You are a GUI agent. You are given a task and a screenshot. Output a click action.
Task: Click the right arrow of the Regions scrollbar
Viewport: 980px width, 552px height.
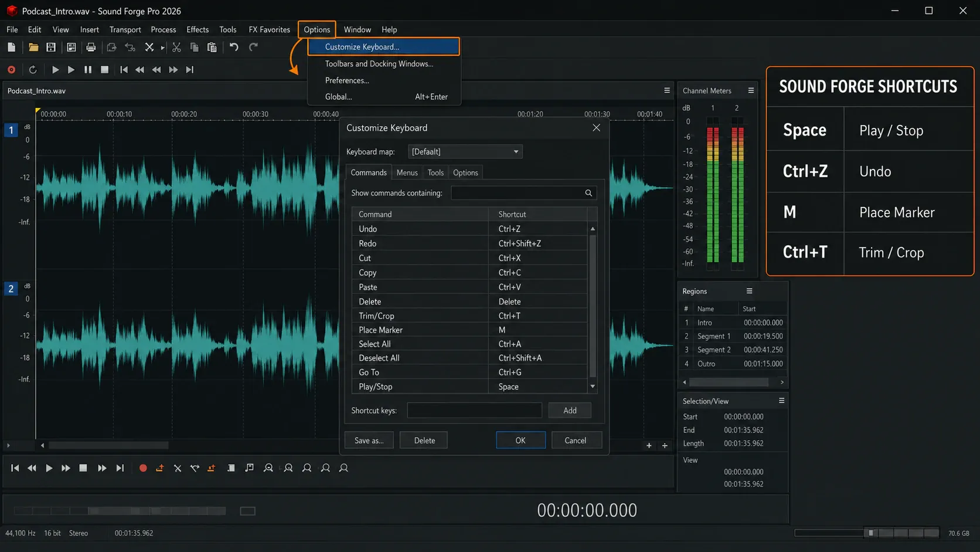(x=782, y=382)
